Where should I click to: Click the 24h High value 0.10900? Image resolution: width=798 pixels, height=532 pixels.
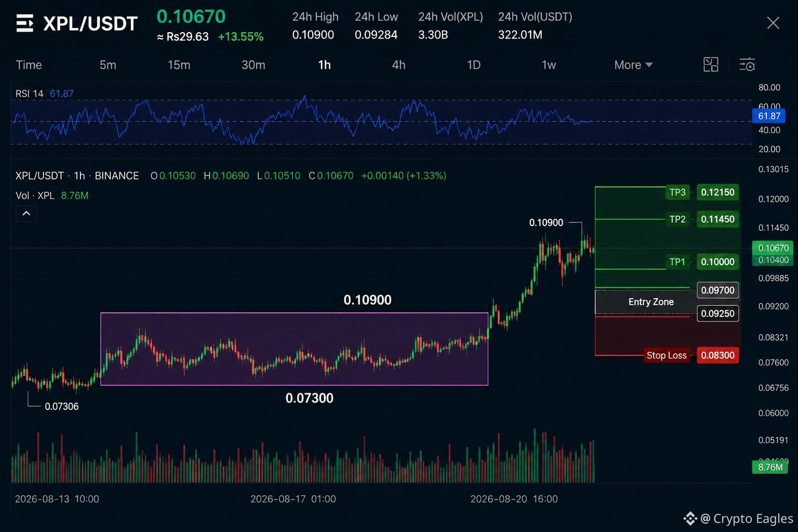(x=313, y=35)
